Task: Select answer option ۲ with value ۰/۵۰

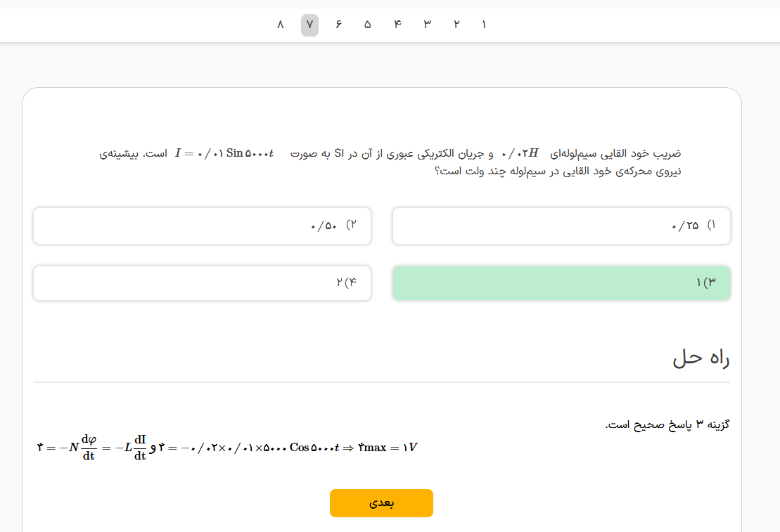Action: coord(202,226)
